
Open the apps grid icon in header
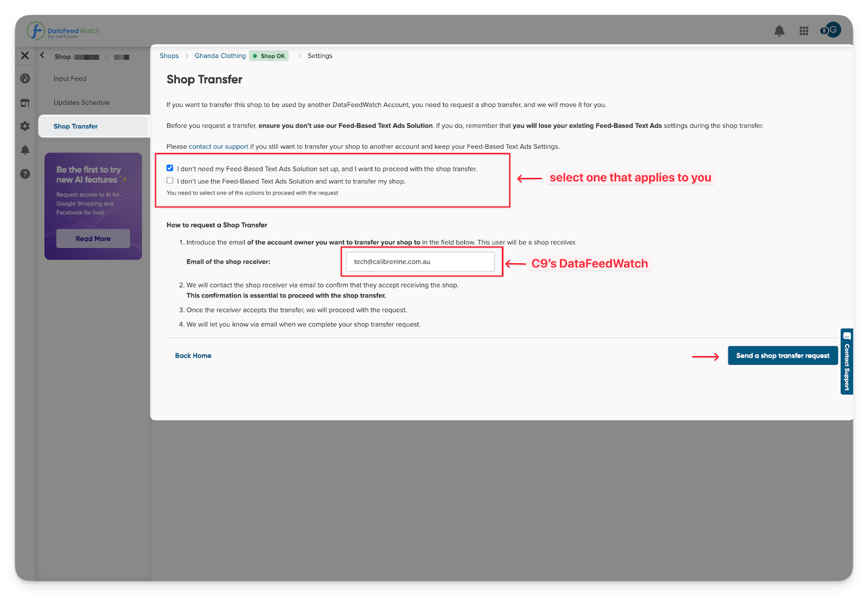pos(804,31)
